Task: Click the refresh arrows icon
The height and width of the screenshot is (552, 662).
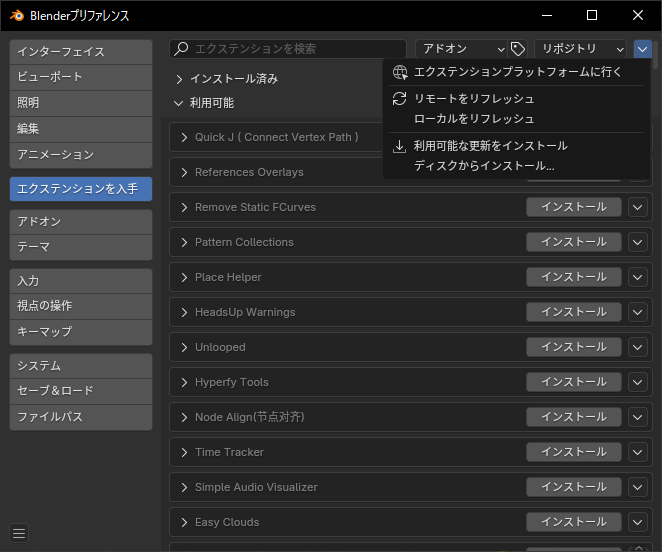Action: pyautogui.click(x=399, y=99)
